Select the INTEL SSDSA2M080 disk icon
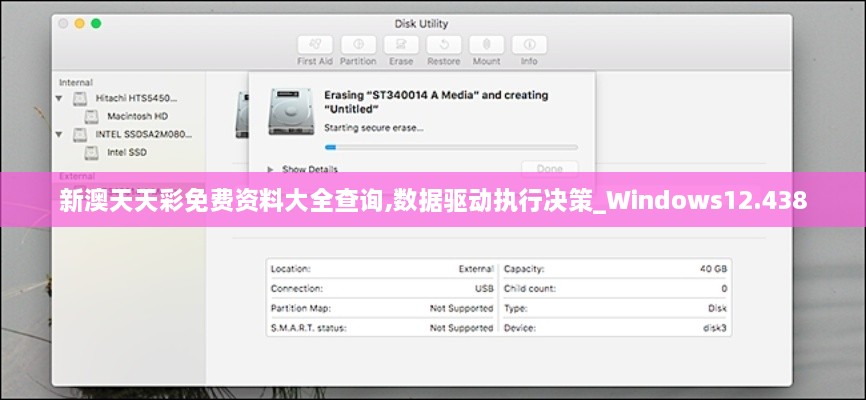 point(80,134)
